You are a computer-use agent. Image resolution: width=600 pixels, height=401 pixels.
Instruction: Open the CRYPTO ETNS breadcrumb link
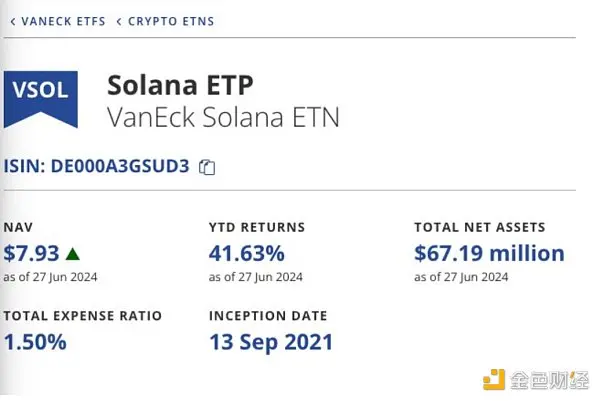(170, 21)
